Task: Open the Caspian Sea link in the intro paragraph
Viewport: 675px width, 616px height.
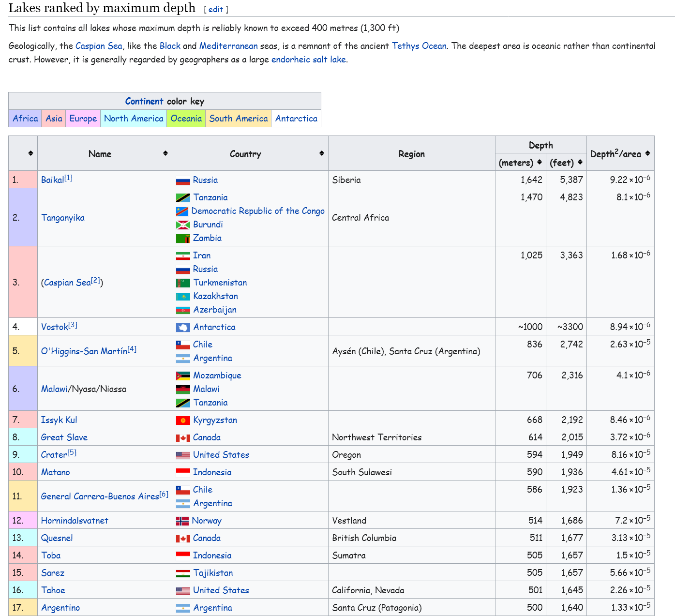Action: pyautogui.click(x=99, y=46)
